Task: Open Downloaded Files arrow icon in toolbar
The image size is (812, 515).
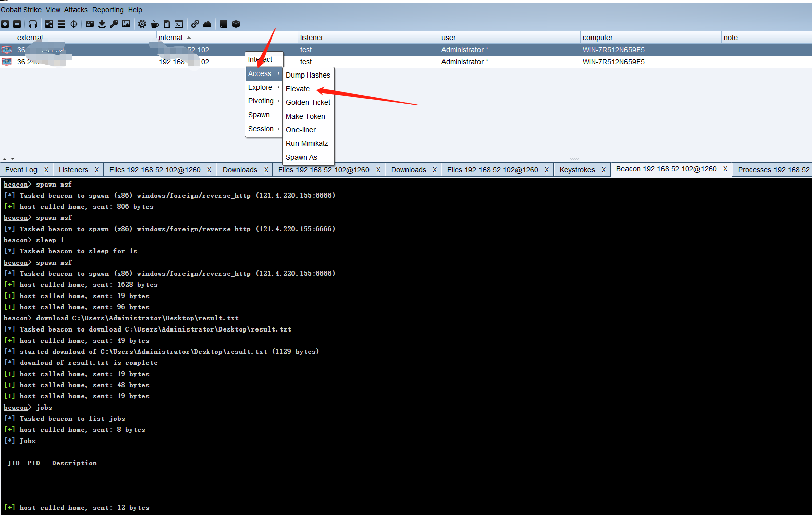Action: 102,24
